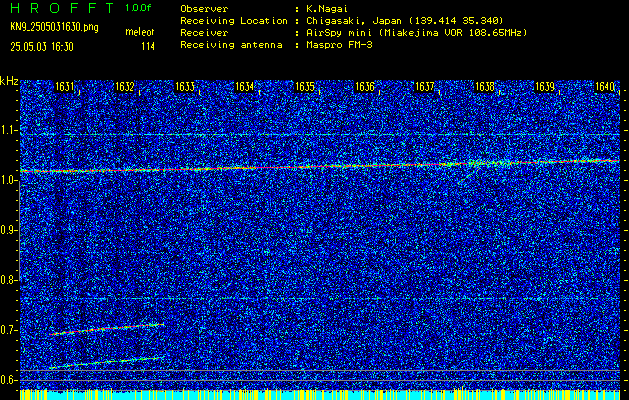Select the Chigasaki, Japan location value
The width and height of the screenshot is (629, 400).
pos(404,20)
